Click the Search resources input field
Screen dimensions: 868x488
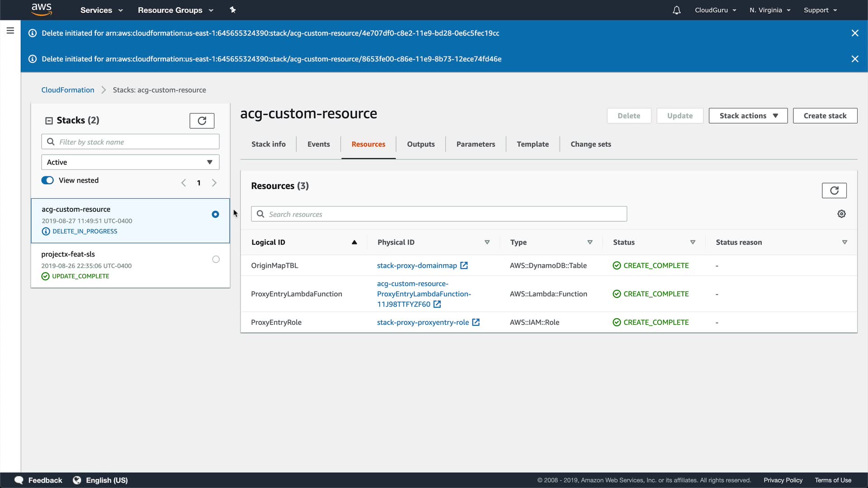[439, 214]
